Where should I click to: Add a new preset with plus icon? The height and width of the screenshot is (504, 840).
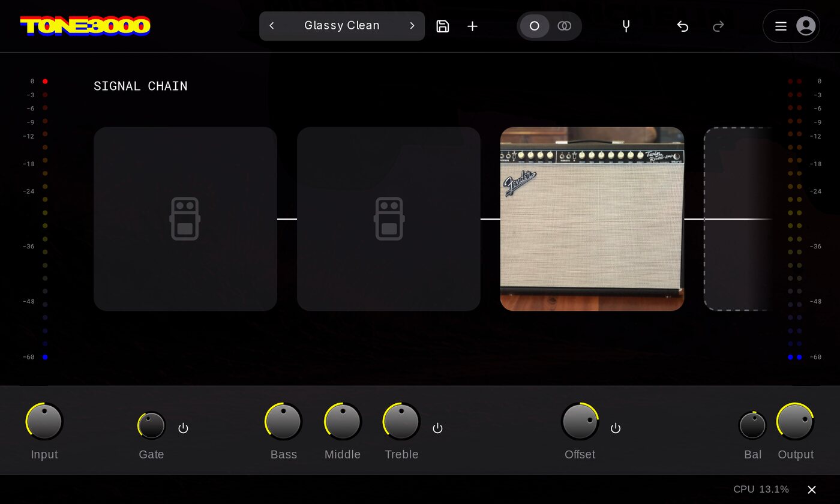(x=473, y=26)
